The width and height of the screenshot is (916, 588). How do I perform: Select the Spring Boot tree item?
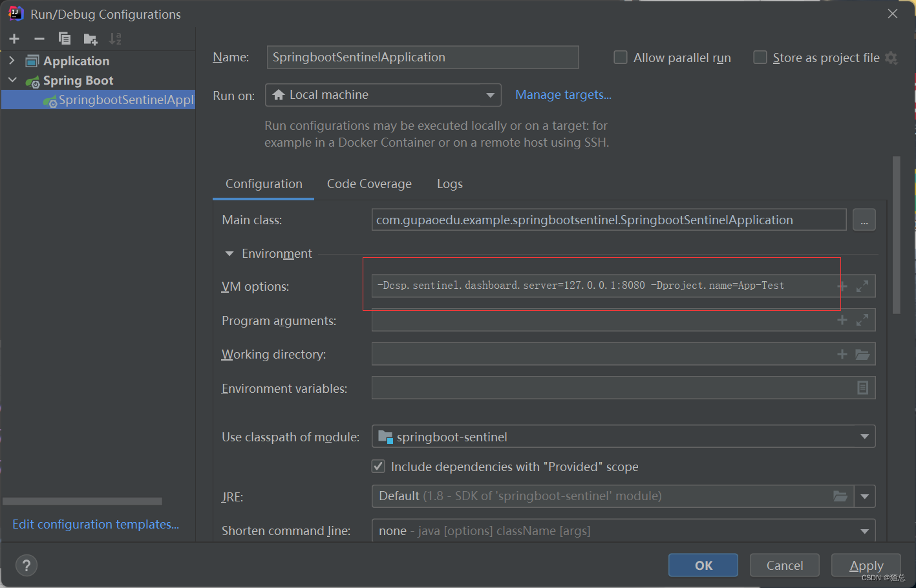point(78,80)
